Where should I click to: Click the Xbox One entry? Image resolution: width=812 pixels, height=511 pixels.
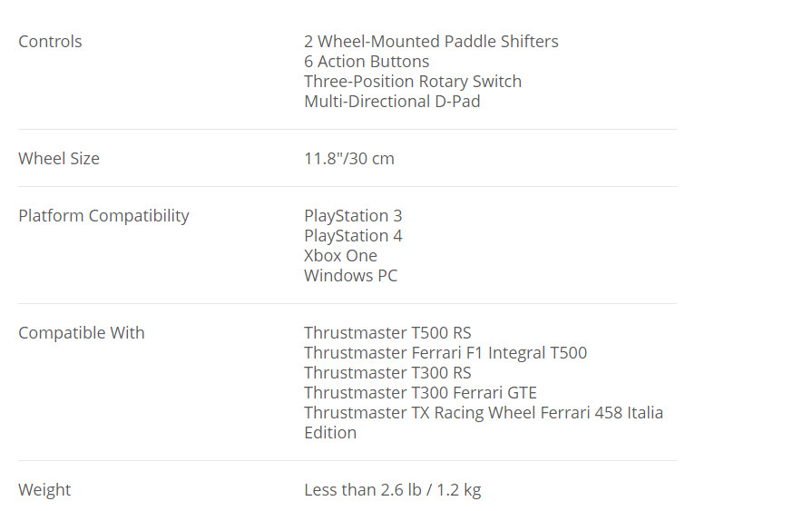341,256
